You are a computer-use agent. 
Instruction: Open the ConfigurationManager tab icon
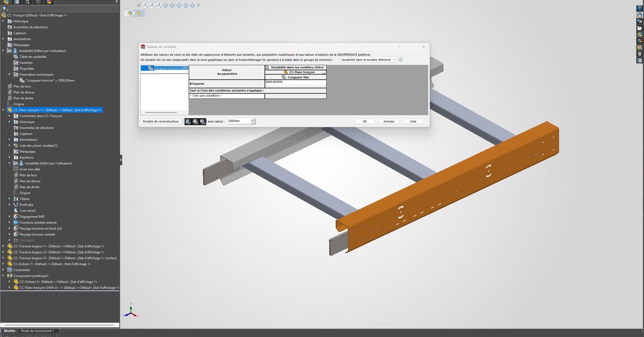27,2
